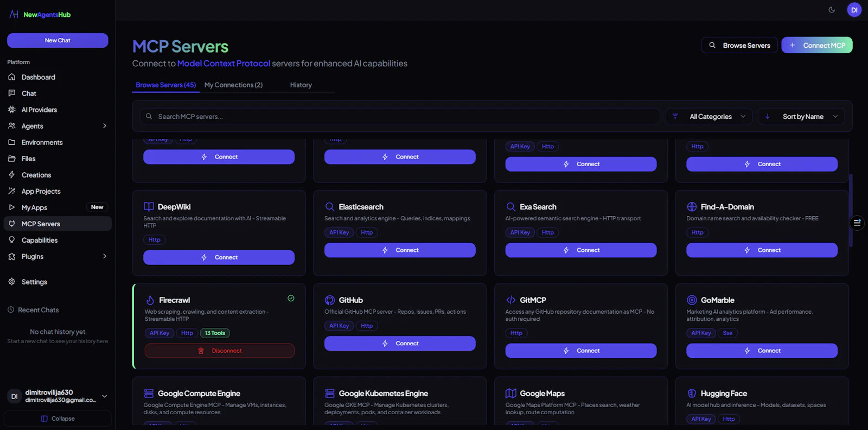The image size is (868, 430).
Task: Click the GitMCP code brackets icon
Action: 510,300
